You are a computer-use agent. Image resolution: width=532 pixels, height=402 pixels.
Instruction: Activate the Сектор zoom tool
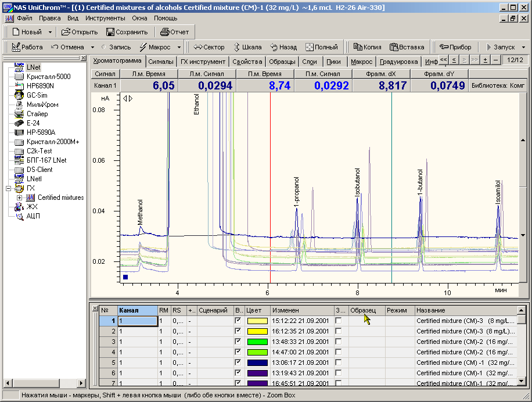click(x=209, y=47)
